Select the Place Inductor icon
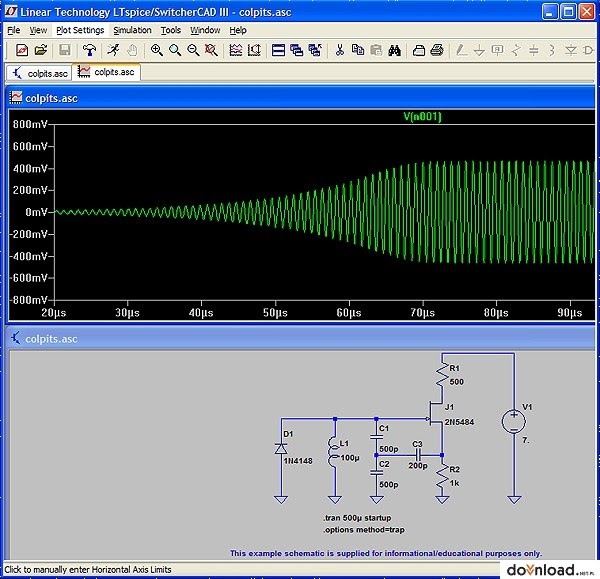 click(552, 50)
